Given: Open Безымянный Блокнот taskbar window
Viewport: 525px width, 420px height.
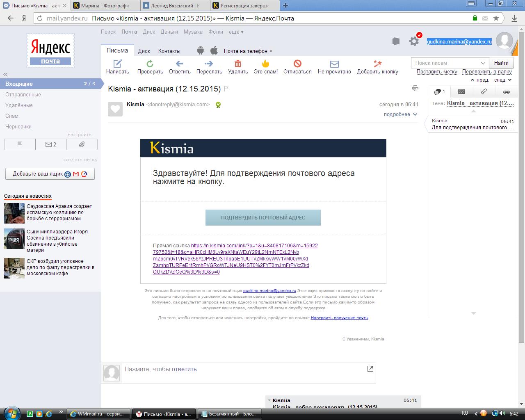Looking at the screenshot, I should point(229,414).
